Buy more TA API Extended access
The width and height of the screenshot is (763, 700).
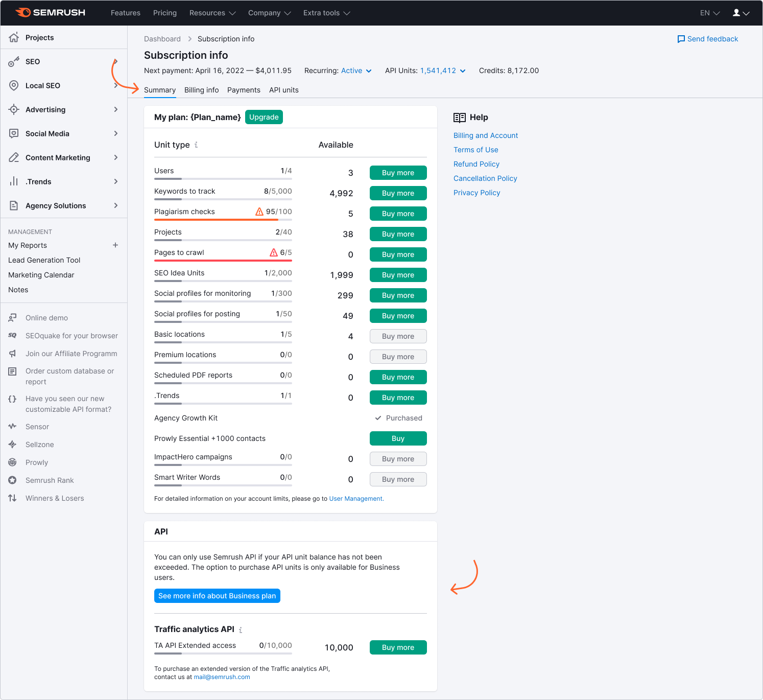pyautogui.click(x=398, y=647)
